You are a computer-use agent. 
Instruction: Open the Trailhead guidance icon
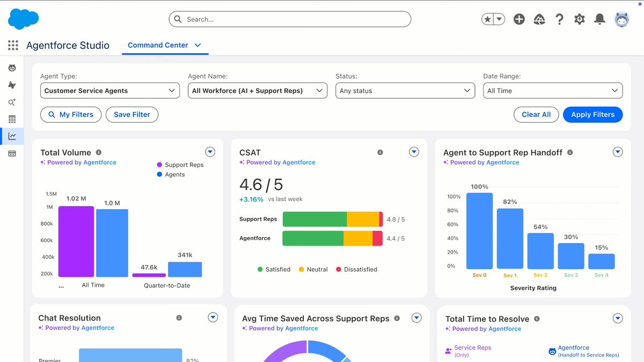pyautogui.click(x=539, y=19)
